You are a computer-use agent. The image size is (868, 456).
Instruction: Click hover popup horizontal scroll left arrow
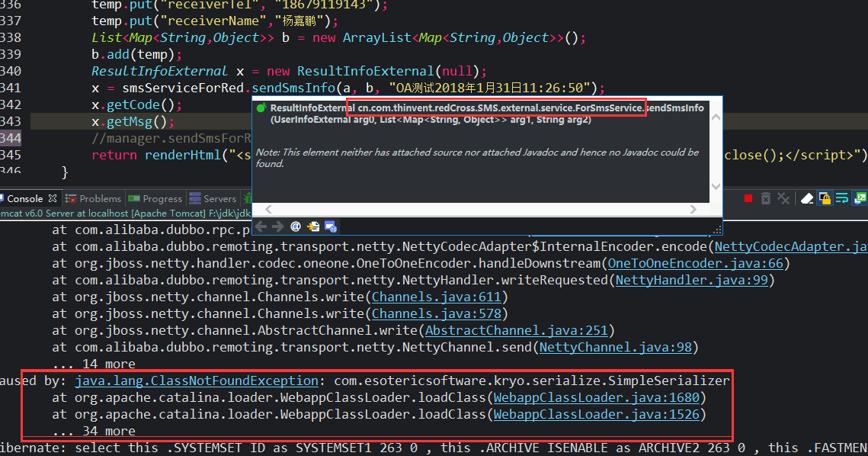268,209
